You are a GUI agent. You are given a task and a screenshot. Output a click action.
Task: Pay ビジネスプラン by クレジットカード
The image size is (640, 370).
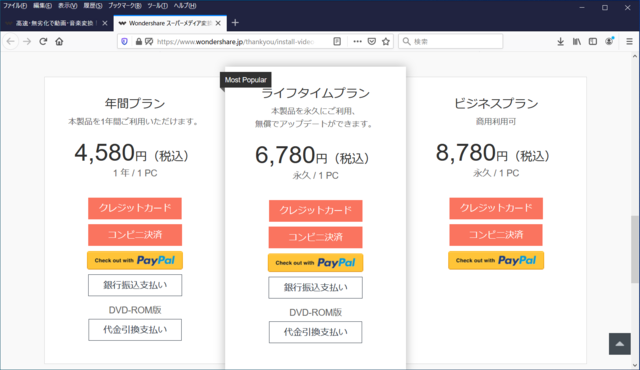pyautogui.click(x=496, y=208)
